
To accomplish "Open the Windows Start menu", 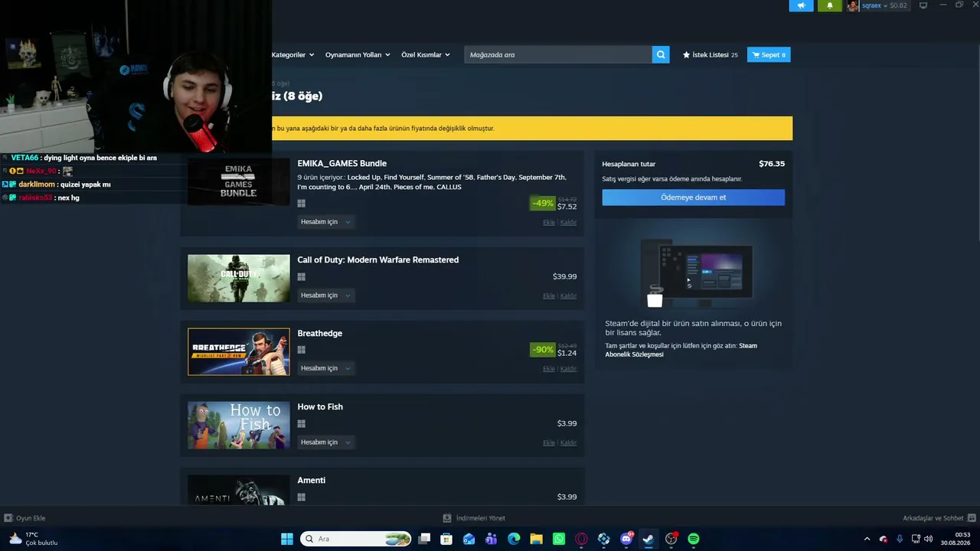I will tap(287, 539).
